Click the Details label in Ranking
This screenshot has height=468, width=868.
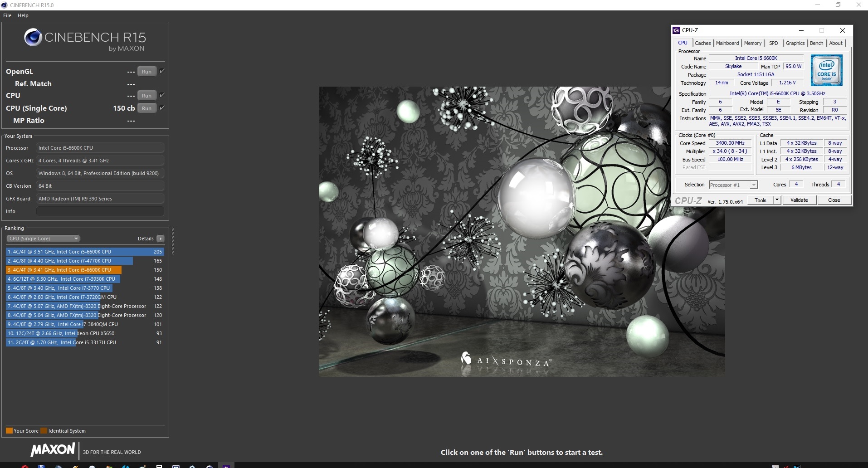click(x=146, y=239)
